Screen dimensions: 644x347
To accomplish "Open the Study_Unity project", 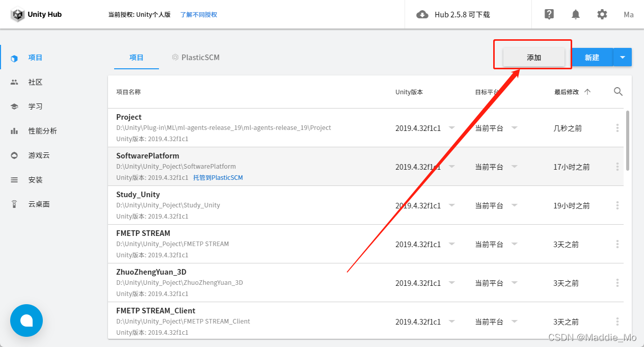I will [x=138, y=195].
